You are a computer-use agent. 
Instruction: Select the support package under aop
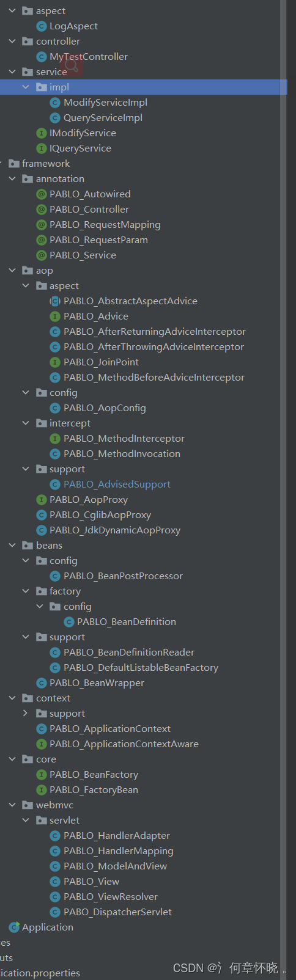pos(67,469)
